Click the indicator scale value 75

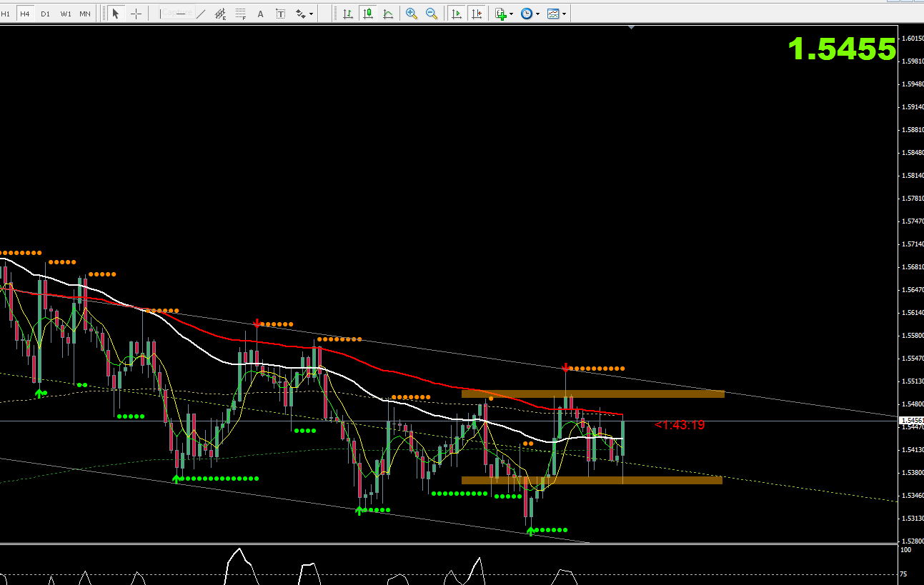tap(904, 574)
